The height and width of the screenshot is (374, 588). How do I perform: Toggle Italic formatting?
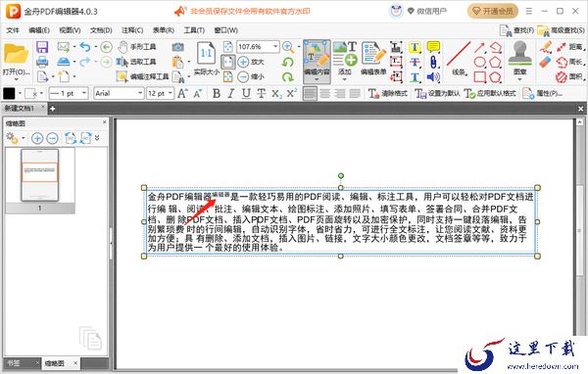tap(231, 93)
